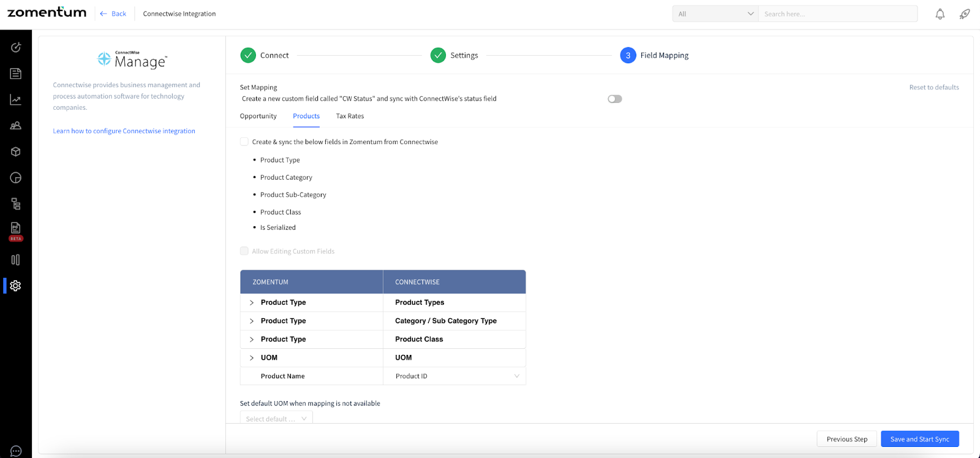Expand the Product Types mapping row
The height and width of the screenshot is (458, 980).
[252, 303]
